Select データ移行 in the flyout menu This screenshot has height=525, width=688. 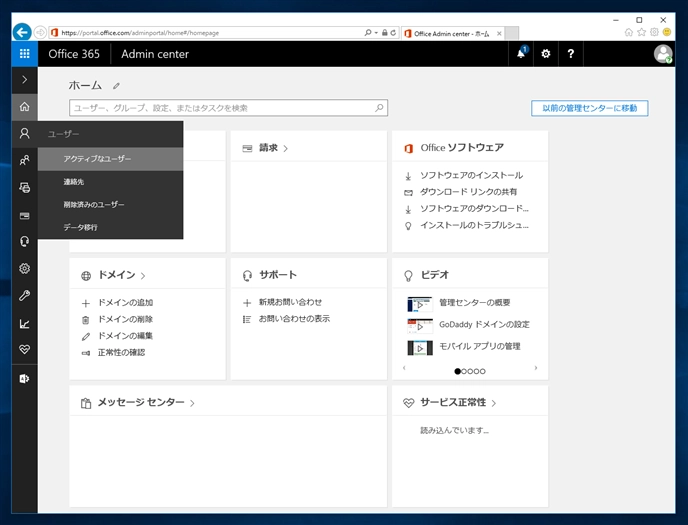click(111, 227)
